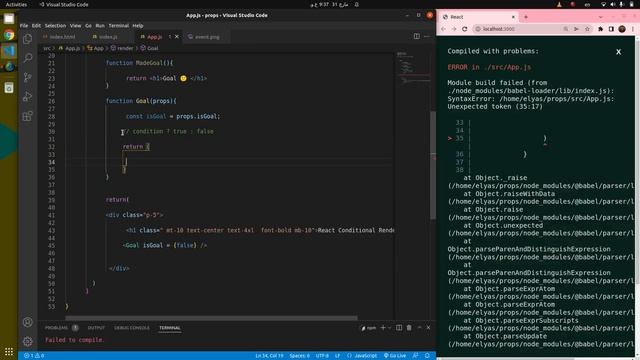640x360 pixels.
Task: Open Chrome three-dot menu
Action: (x=633, y=29)
